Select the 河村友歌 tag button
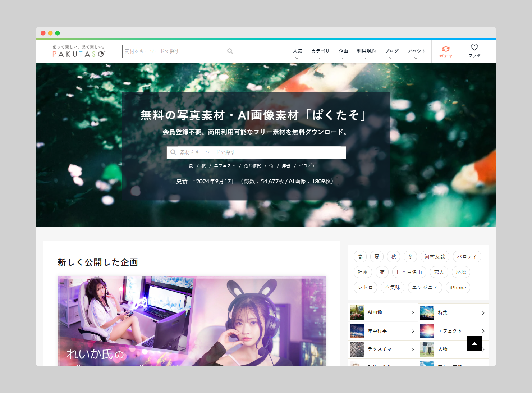The width and height of the screenshot is (532, 393). pyautogui.click(x=435, y=257)
